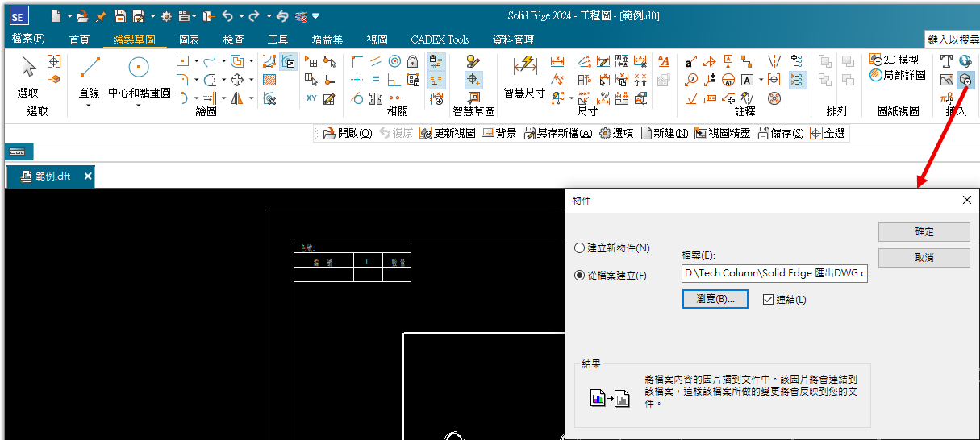Click the lightbulb IntelliSketch icon

[473, 61]
